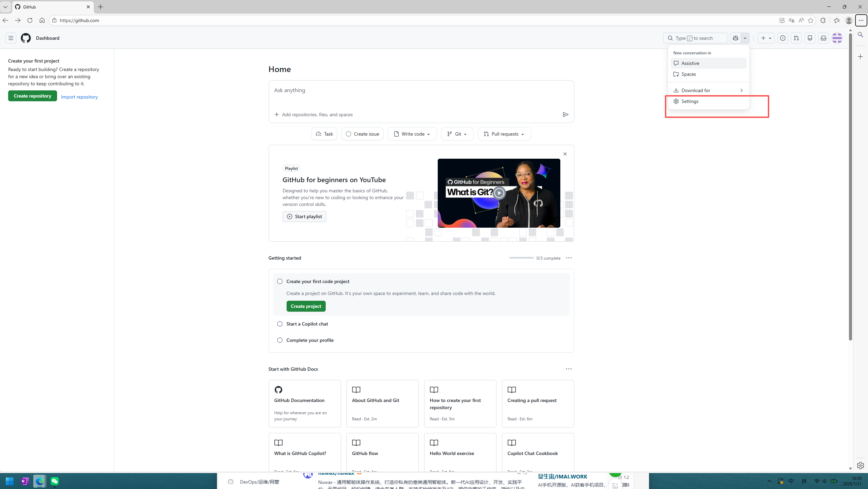Click the GitHub Octocat logo

(26, 38)
